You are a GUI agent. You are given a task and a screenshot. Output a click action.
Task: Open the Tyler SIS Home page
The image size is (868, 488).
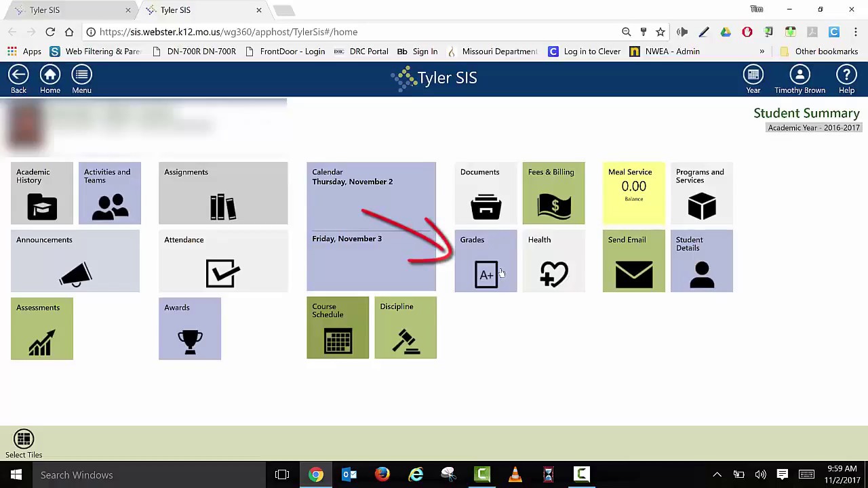[50, 79]
